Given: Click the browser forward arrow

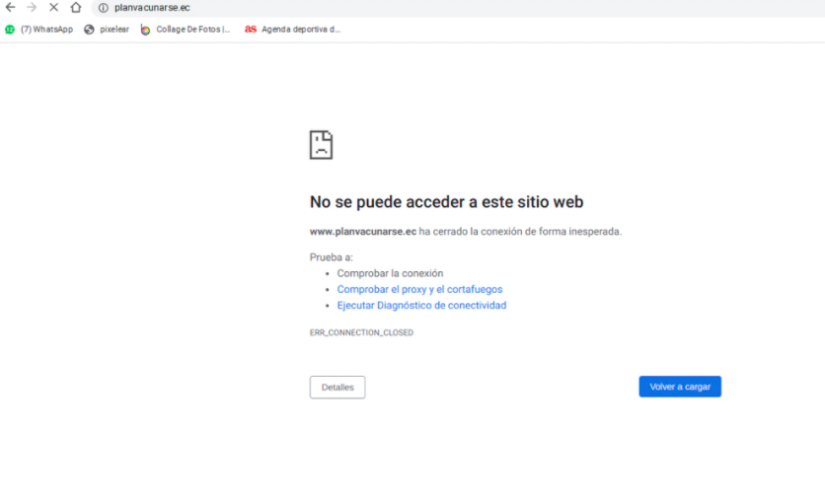Looking at the screenshot, I should coord(32,7).
